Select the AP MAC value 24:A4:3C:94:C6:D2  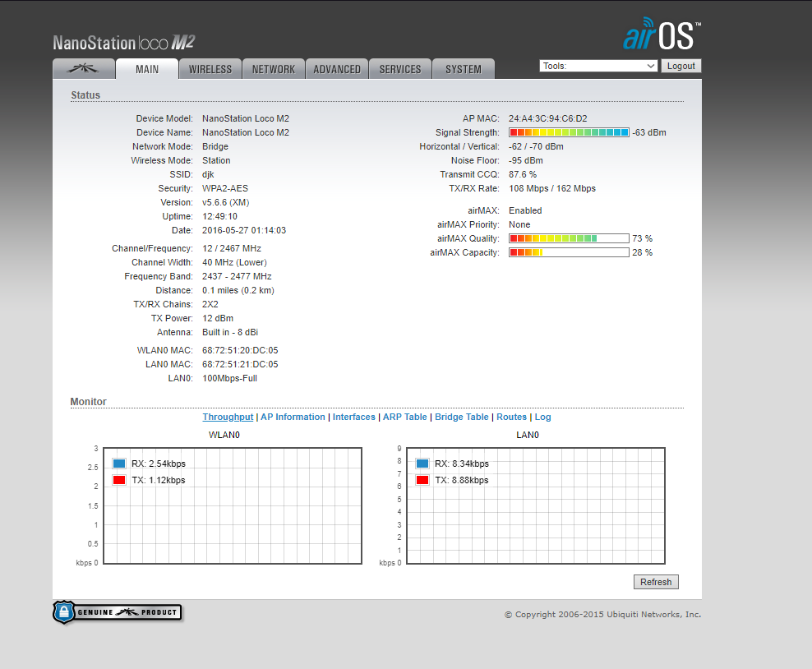(548, 118)
